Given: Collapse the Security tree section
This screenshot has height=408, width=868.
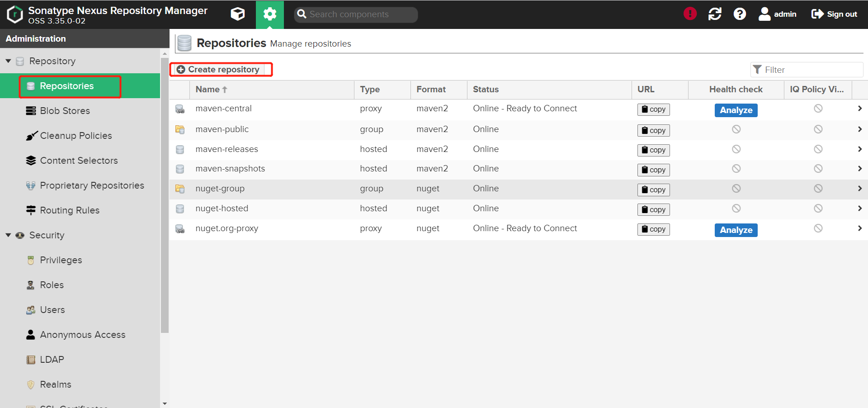Looking at the screenshot, I should click(8, 235).
